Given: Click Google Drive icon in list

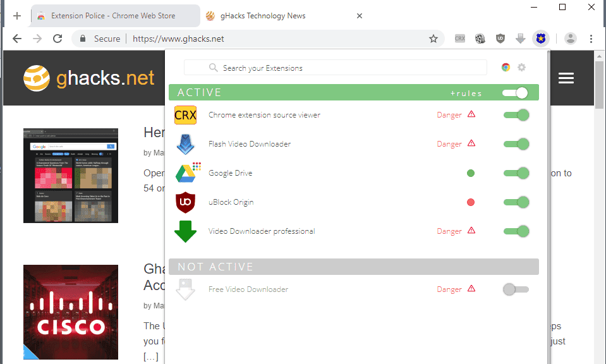Looking at the screenshot, I should tap(188, 173).
